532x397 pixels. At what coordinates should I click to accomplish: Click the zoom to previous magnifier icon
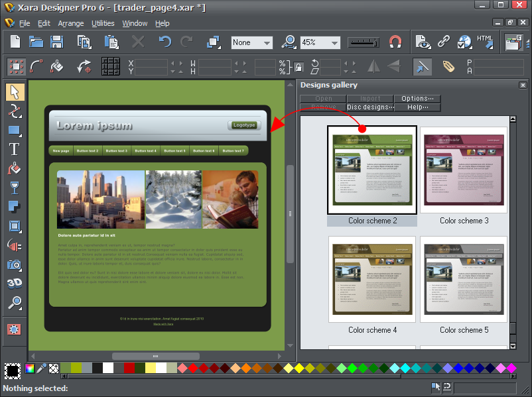tap(289, 42)
